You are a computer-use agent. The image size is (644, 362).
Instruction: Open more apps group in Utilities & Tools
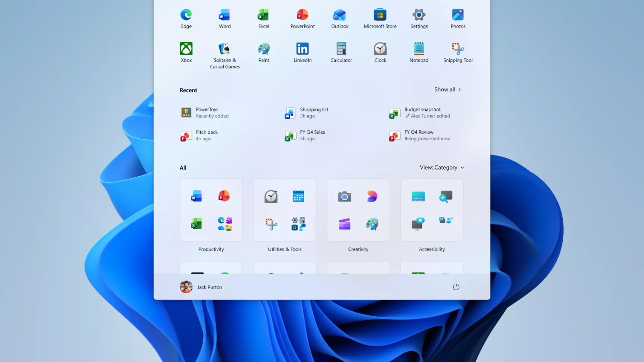pyautogui.click(x=298, y=224)
